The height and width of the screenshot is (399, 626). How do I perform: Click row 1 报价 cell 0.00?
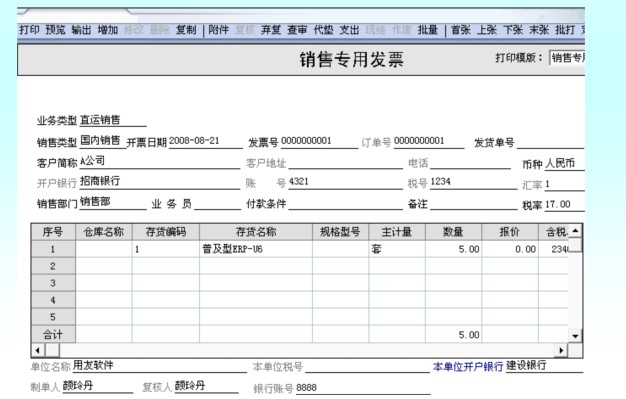tap(510, 249)
